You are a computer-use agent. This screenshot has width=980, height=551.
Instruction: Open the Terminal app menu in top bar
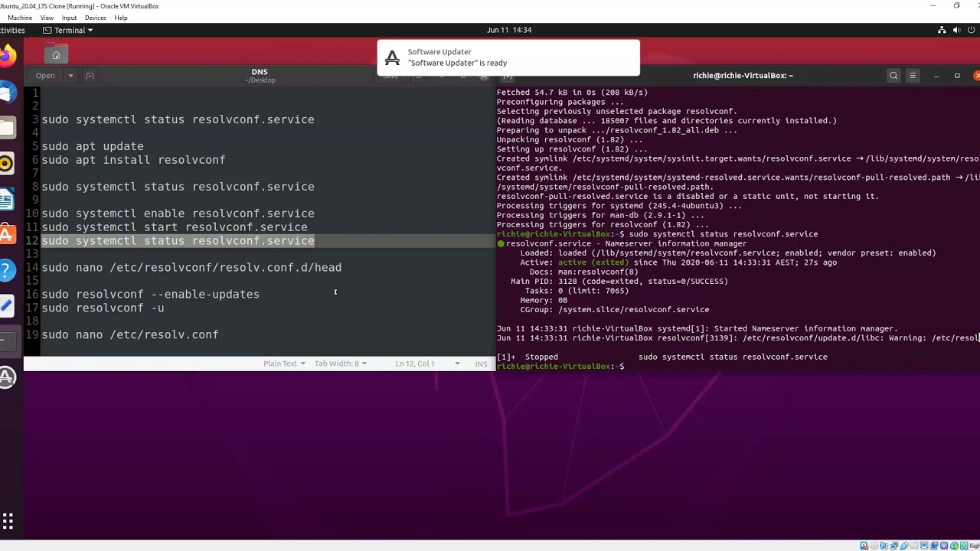(68, 30)
